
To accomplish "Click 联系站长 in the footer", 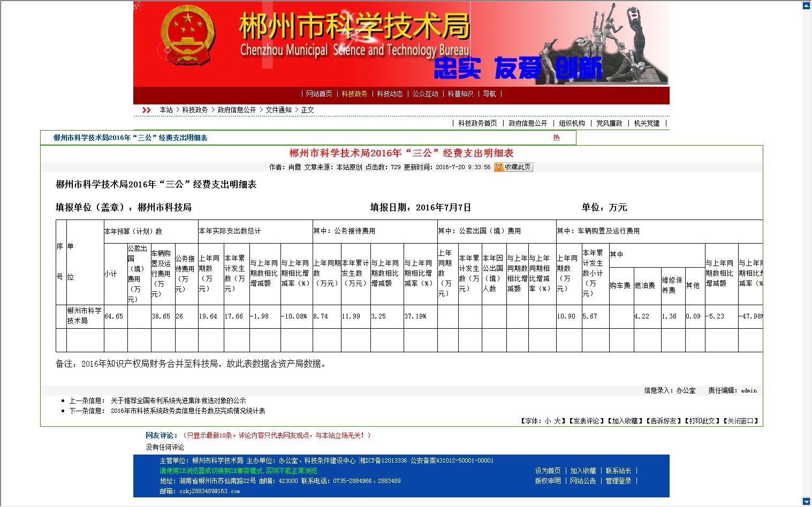I will point(618,471).
